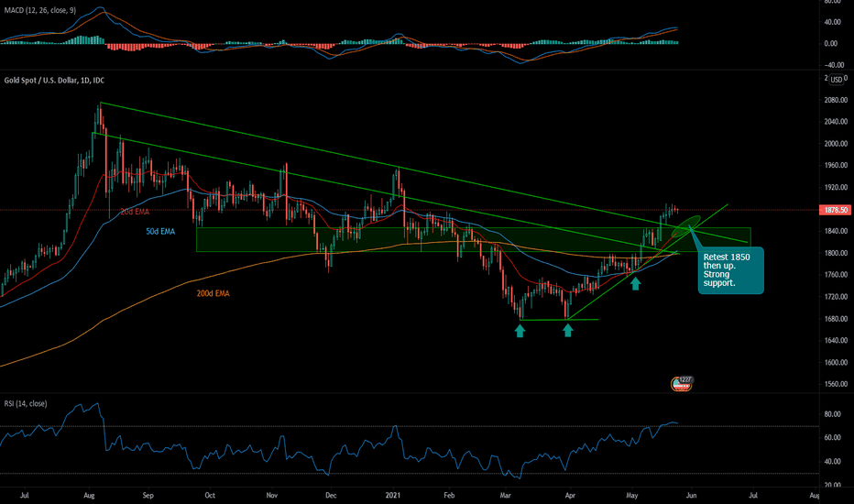This screenshot has height=504, width=854.
Task: Click the 2000.00 price axis label
Action: tap(836, 144)
